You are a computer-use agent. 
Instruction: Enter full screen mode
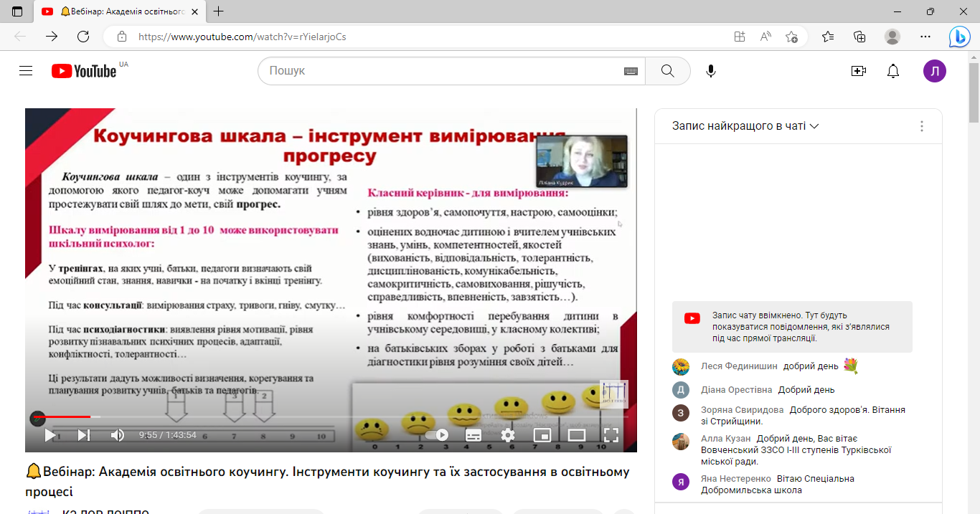click(611, 434)
